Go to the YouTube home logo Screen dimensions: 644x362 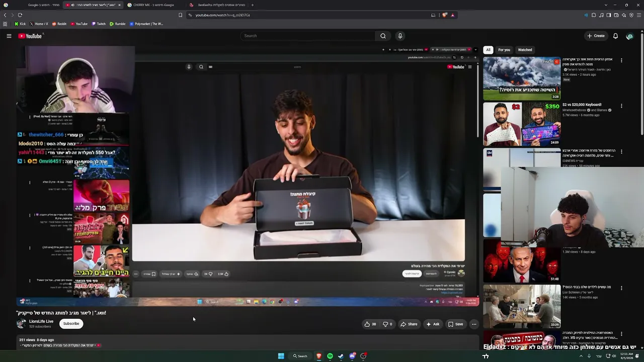30,36
